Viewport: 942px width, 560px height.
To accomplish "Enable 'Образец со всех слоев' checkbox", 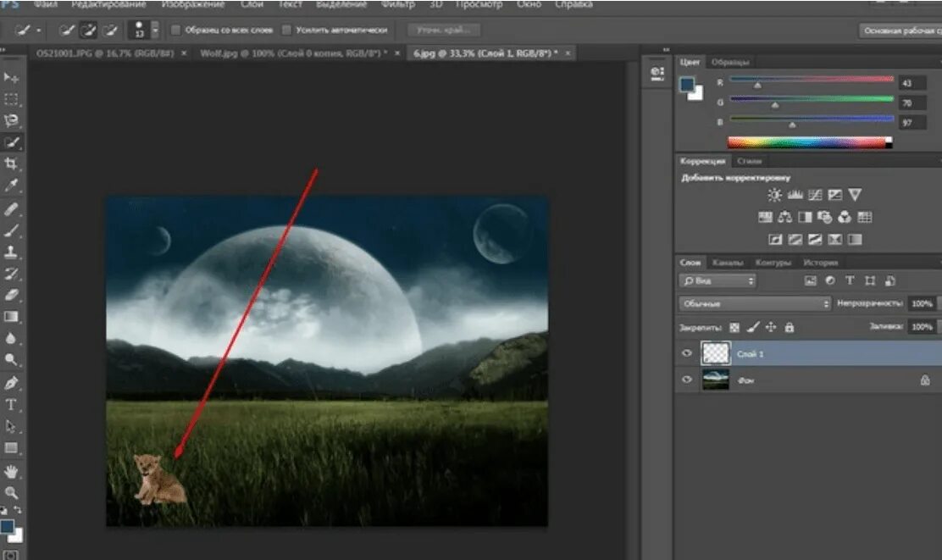I will point(176,30).
